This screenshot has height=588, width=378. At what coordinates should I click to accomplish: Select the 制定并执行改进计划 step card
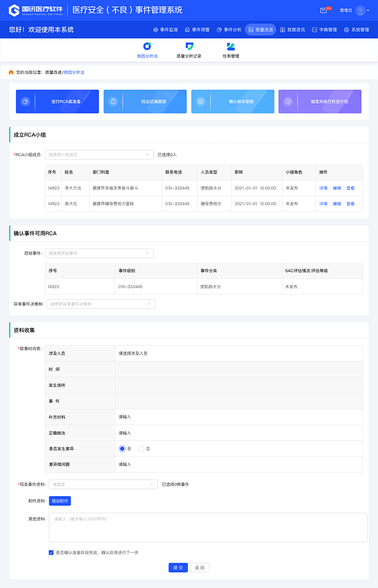click(x=320, y=102)
